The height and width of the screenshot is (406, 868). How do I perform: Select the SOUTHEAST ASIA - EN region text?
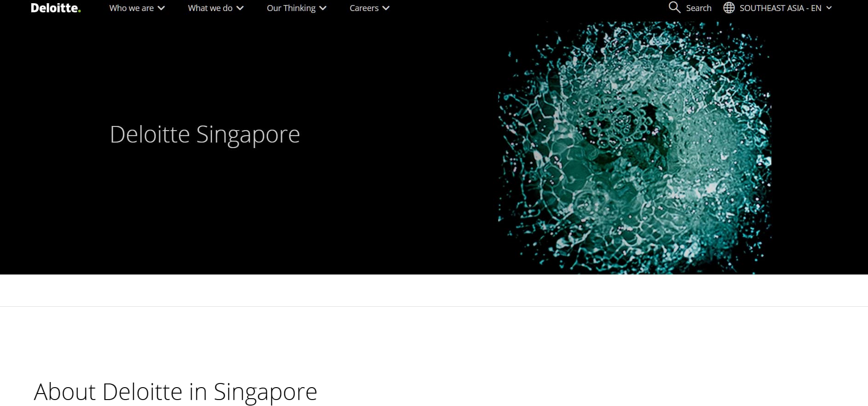[x=780, y=8]
